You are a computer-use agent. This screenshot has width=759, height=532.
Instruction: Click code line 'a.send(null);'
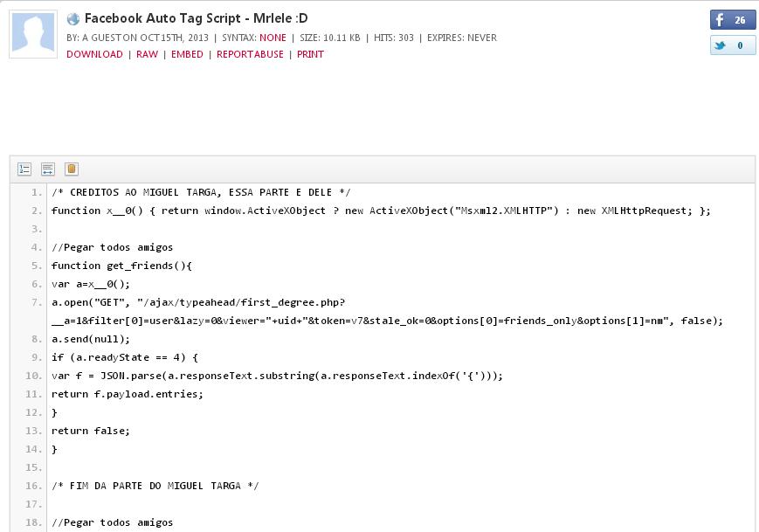(x=91, y=339)
